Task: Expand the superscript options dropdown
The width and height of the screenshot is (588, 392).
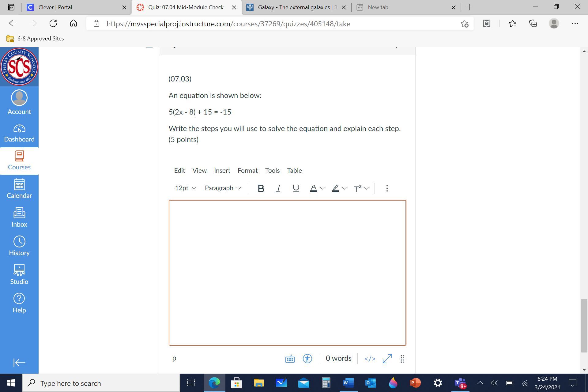Action: (367, 188)
